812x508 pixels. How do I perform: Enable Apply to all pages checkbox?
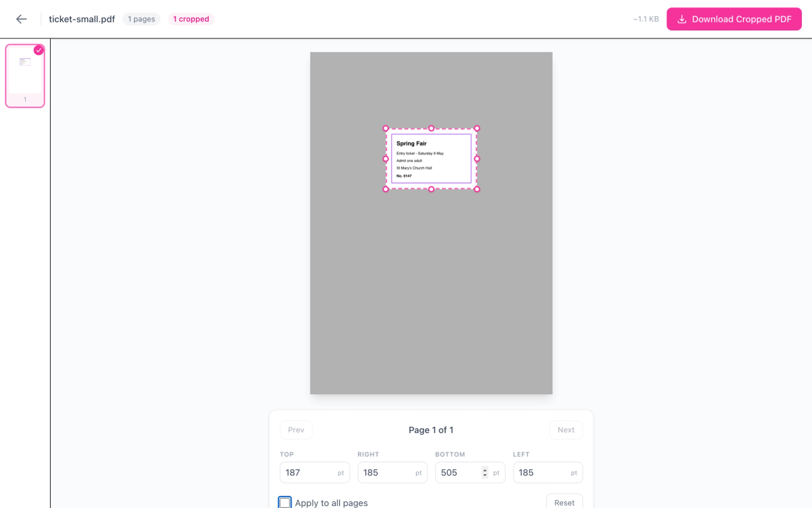click(286, 503)
